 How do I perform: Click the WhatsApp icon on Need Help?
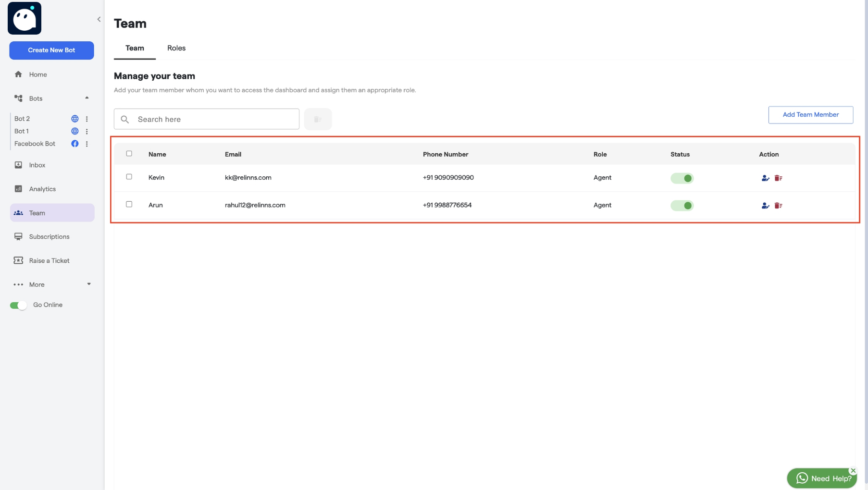click(802, 478)
